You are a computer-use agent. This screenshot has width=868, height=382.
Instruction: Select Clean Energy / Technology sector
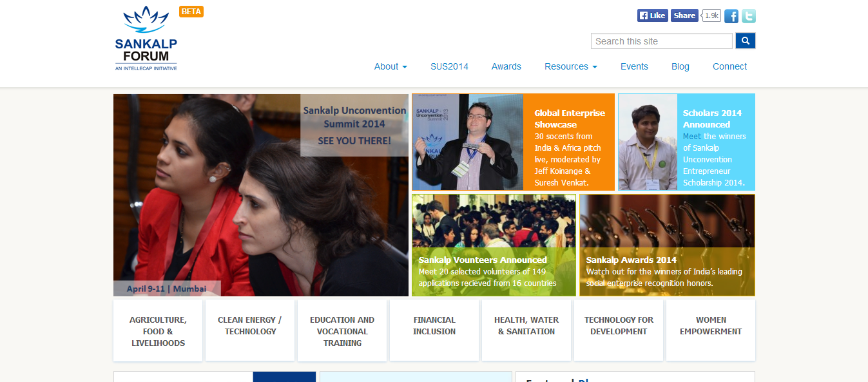point(250,330)
